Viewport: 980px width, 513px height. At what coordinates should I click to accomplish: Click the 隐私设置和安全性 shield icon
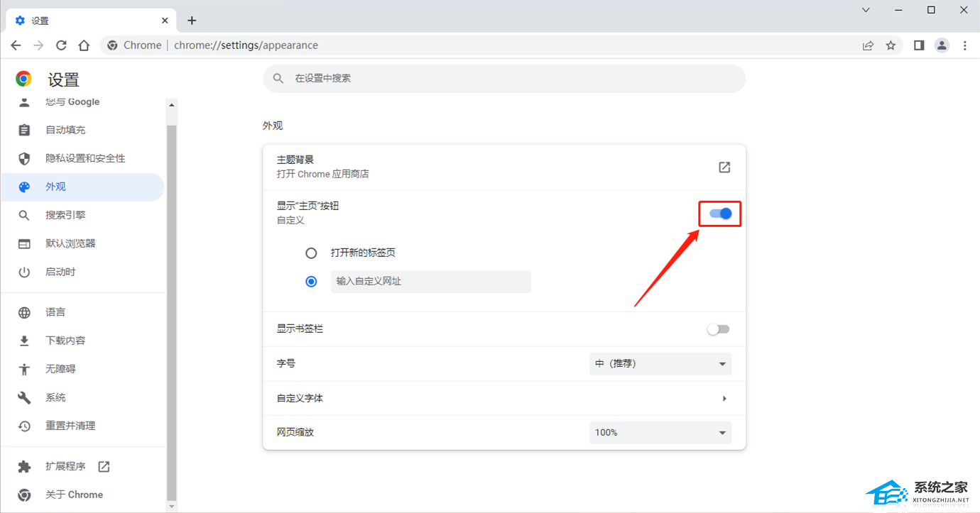24,158
